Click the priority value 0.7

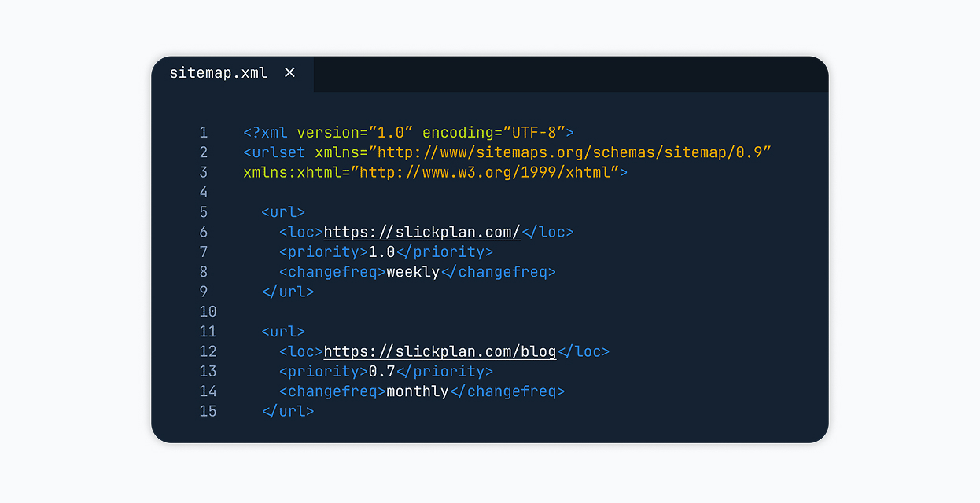(x=381, y=371)
